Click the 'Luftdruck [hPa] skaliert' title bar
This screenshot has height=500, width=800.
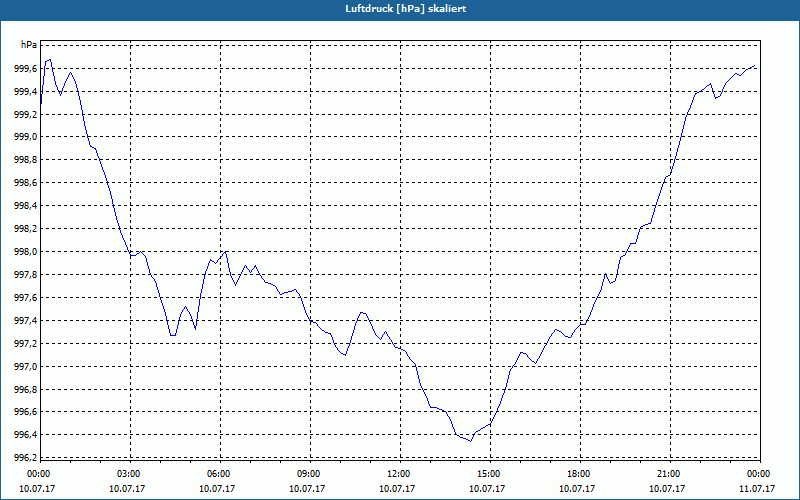point(400,9)
